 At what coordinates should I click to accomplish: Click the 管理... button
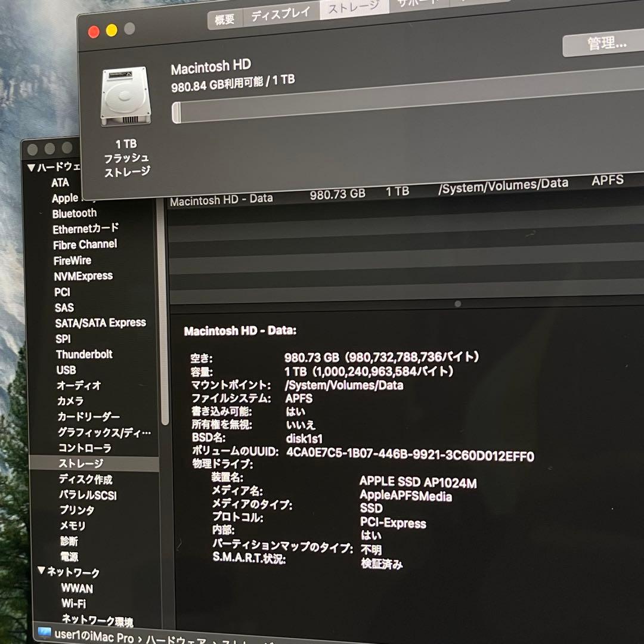pos(605,44)
